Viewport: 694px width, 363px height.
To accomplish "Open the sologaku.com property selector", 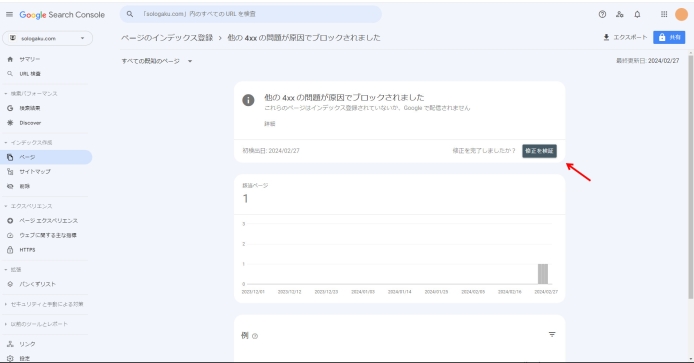I will (x=47, y=38).
